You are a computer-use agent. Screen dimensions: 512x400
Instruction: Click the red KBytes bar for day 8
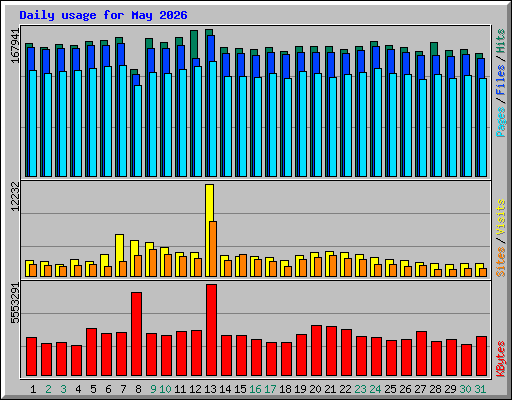click(x=136, y=334)
